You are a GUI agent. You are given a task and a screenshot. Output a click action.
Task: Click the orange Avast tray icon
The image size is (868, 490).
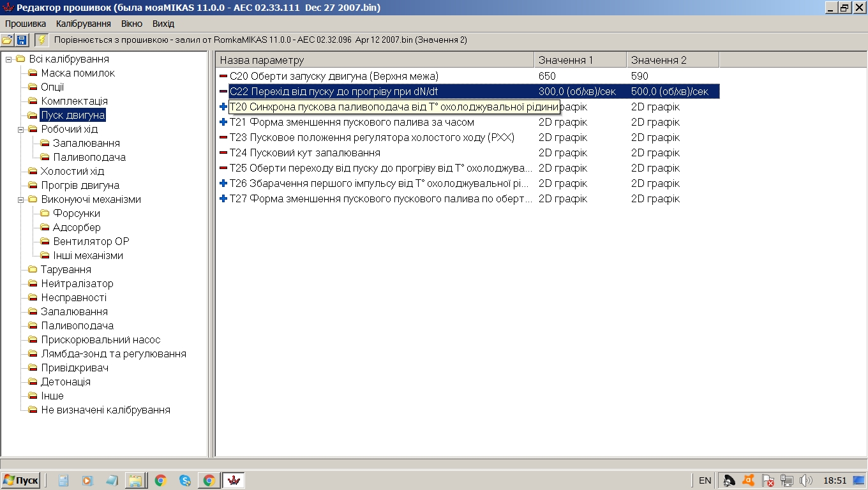pos(749,480)
